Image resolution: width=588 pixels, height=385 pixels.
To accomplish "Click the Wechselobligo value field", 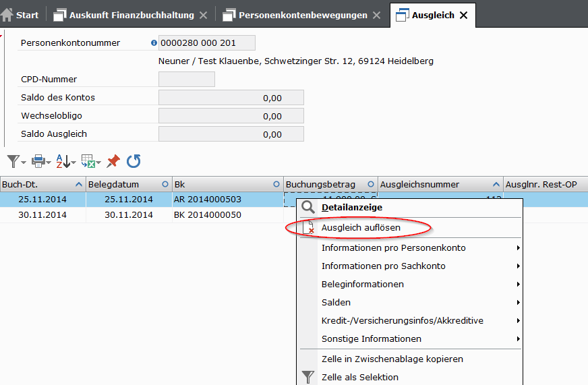I will (x=231, y=116).
